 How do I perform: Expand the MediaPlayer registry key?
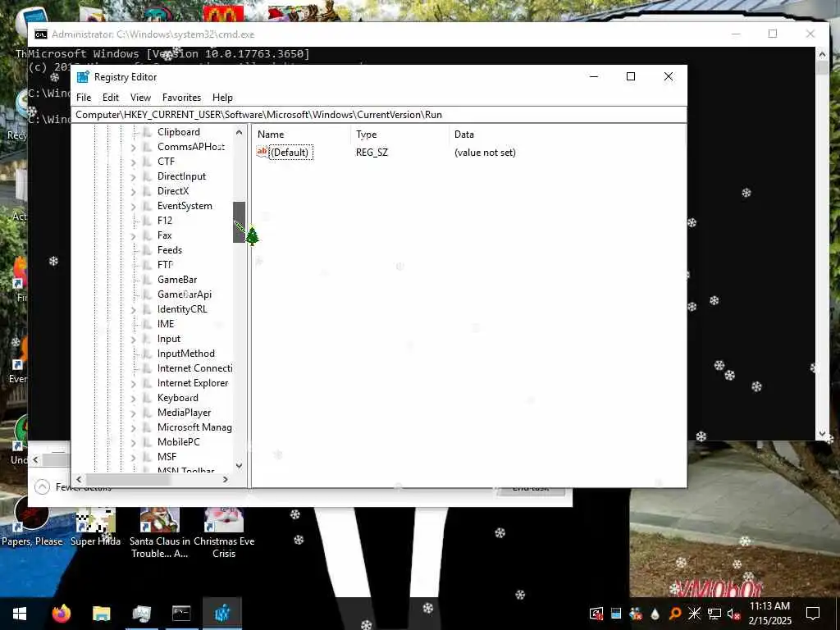click(x=134, y=413)
